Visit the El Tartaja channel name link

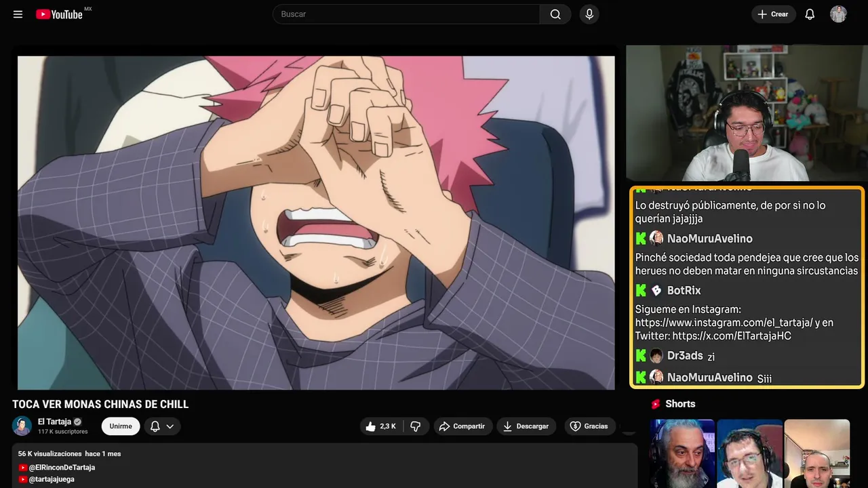(54, 422)
